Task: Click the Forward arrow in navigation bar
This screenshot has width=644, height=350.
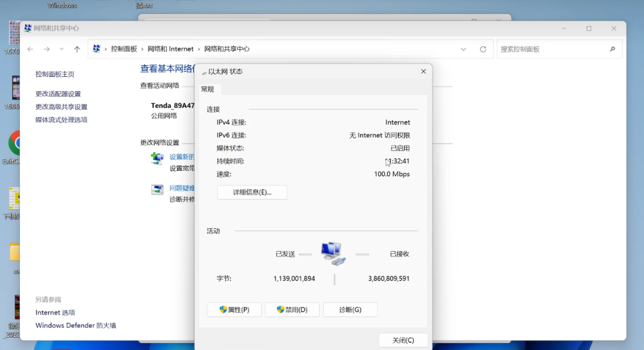Action: [x=47, y=49]
